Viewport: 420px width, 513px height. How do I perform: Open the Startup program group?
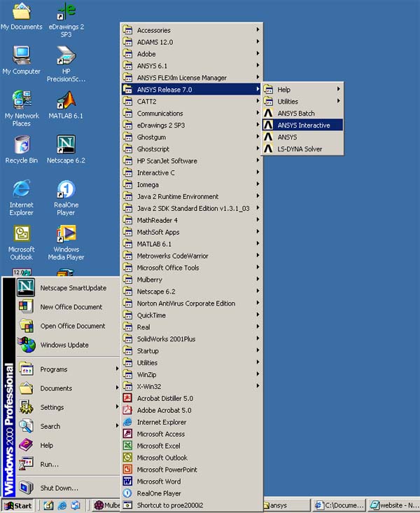(192, 350)
